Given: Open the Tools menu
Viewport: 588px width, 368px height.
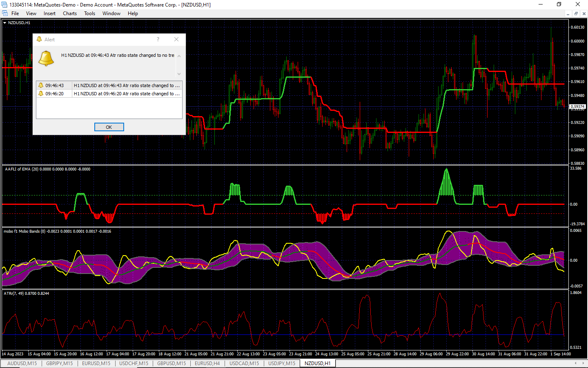Looking at the screenshot, I should 89,13.
